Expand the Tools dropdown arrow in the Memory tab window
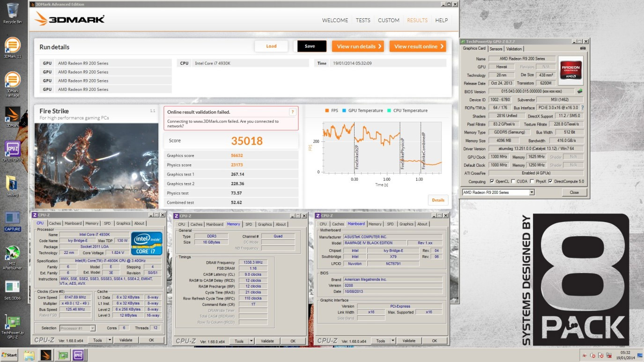Screen dimensions: 644x362 [x=251, y=341]
